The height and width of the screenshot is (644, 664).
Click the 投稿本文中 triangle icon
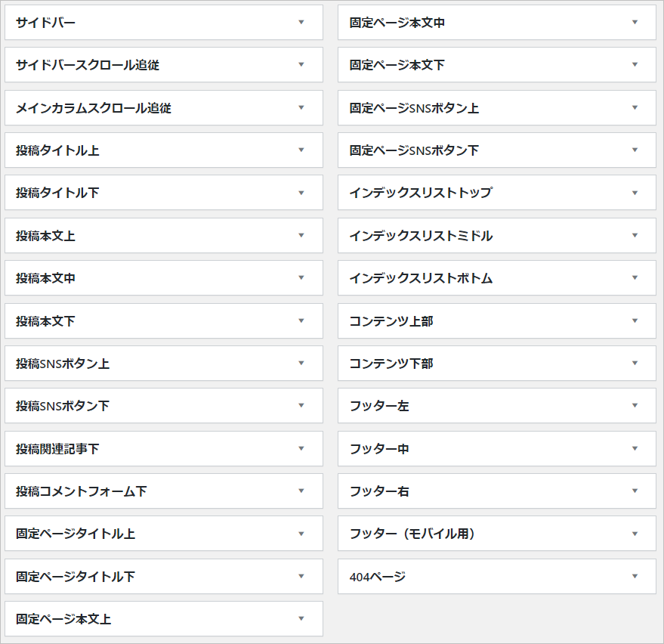click(301, 278)
